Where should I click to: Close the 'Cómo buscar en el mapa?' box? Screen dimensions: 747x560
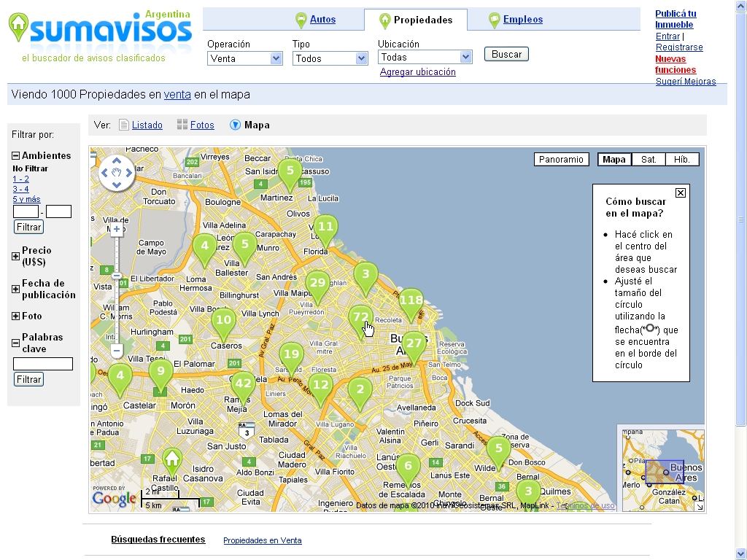click(x=681, y=192)
